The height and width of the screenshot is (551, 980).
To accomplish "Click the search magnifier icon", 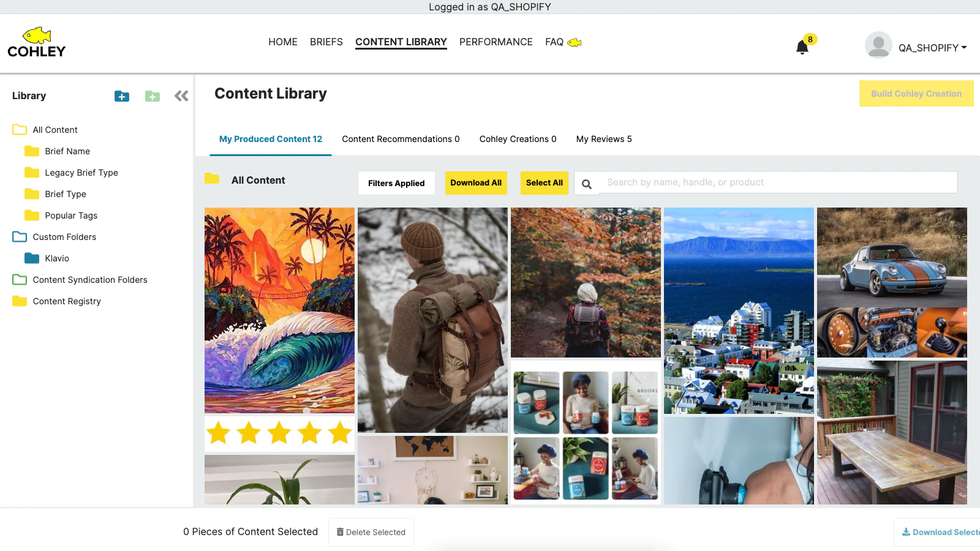I will click(587, 184).
